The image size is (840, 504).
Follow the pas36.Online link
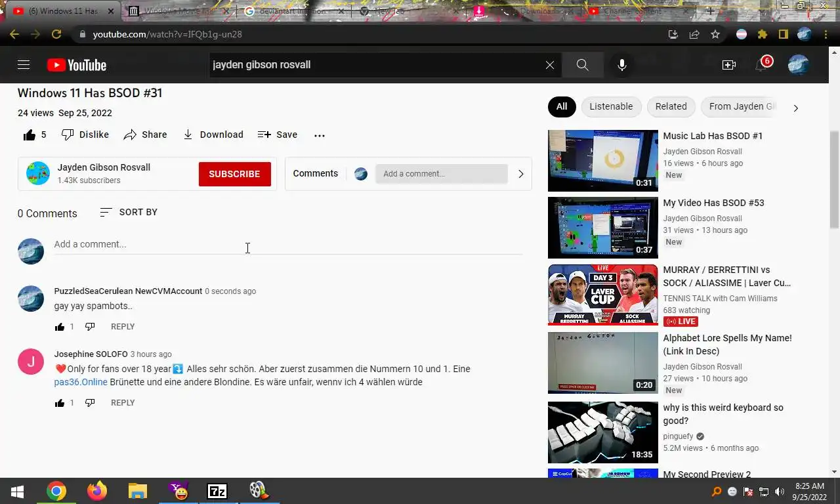point(81,382)
